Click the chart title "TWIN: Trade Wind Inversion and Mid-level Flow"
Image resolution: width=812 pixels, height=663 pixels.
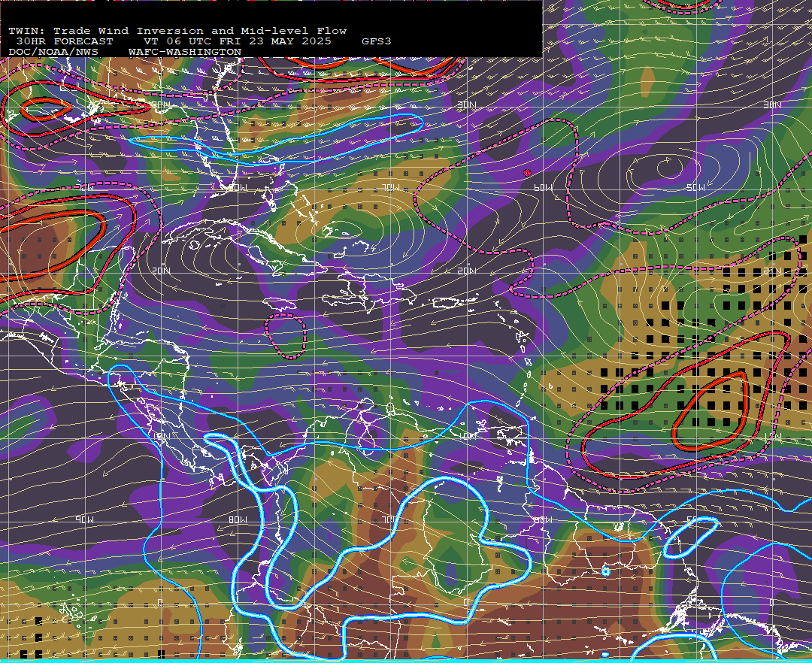[x=177, y=31]
